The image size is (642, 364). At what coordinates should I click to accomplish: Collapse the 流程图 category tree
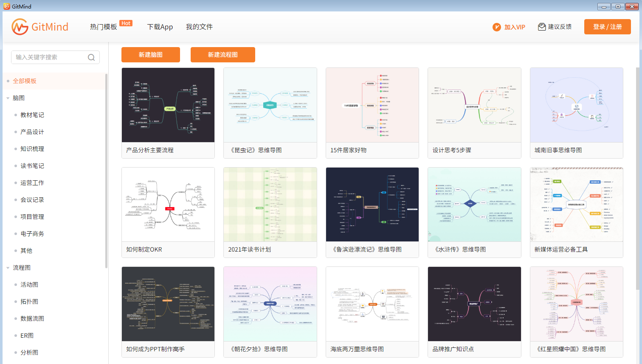click(8, 268)
